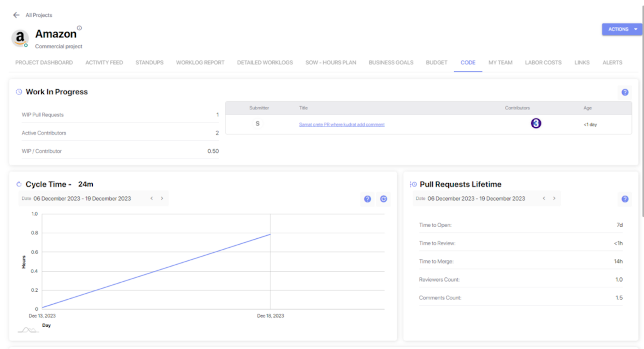This screenshot has width=644, height=349.
Task: Open help for Cycle Time chart
Action: pos(367,199)
